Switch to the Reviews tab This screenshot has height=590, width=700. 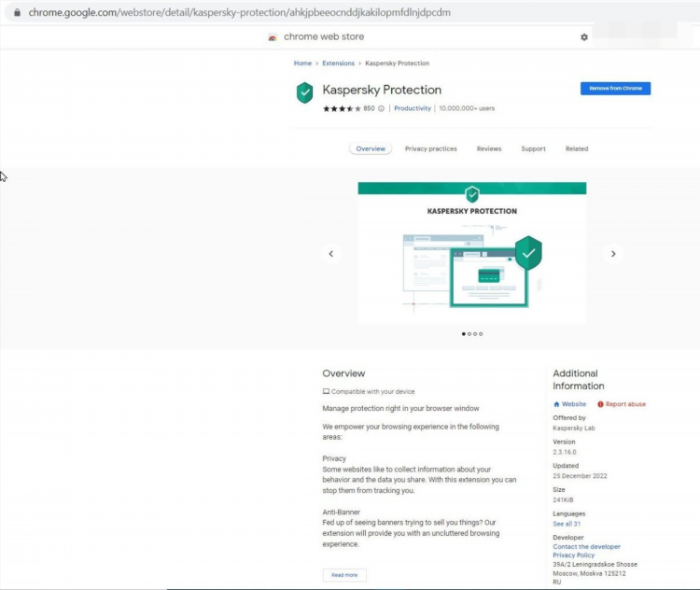click(x=489, y=148)
